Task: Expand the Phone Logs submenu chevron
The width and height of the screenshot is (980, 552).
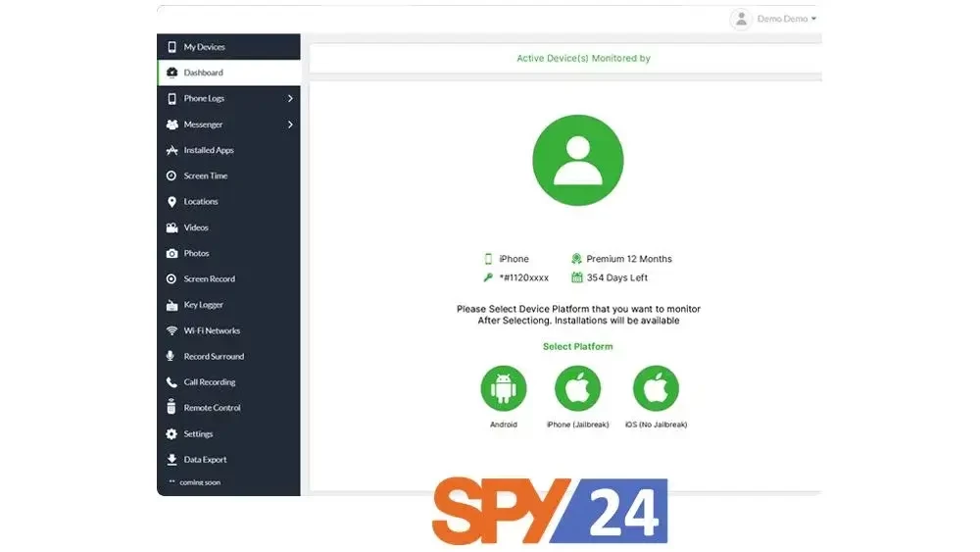Action: pos(290,99)
